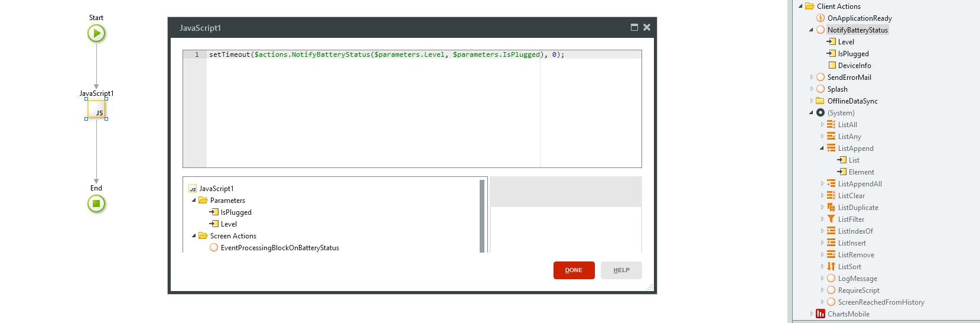The image size is (980, 323).
Task: Click the dialog resize grip corner
Action: click(650, 287)
